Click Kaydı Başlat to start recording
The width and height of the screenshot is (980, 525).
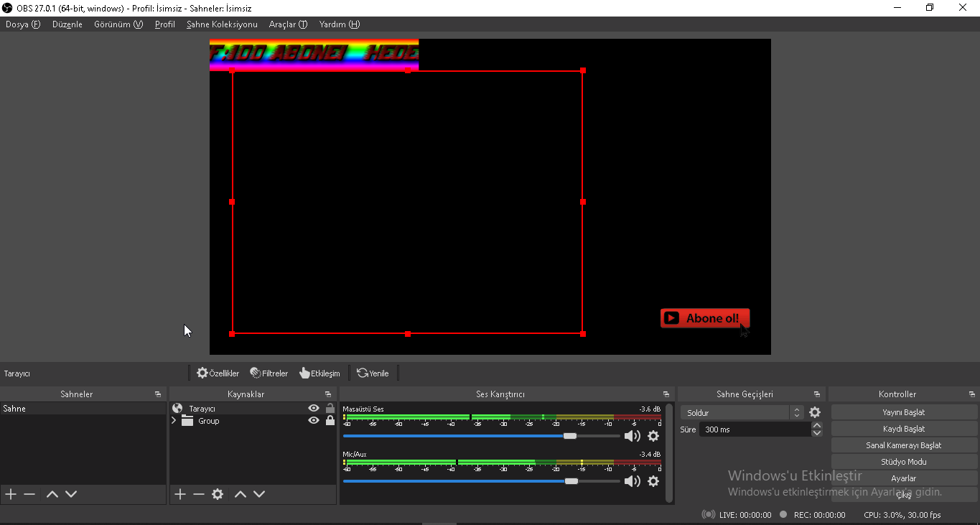[904, 429]
